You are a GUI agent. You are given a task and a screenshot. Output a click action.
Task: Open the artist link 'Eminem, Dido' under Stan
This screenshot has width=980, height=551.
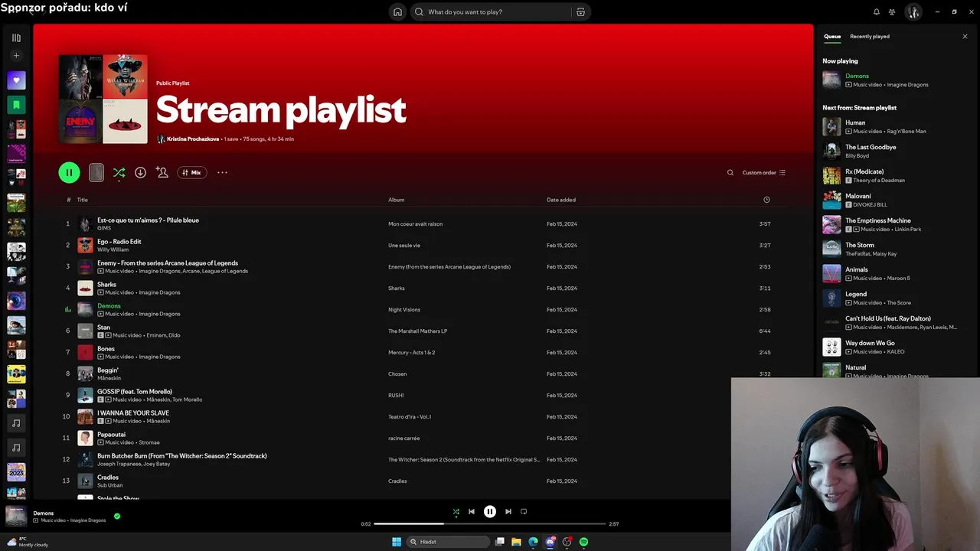[x=163, y=335]
